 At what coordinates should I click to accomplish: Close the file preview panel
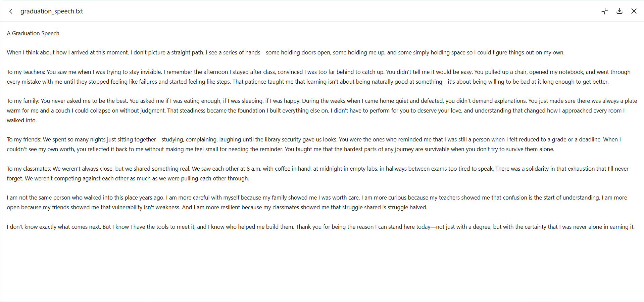tap(634, 11)
